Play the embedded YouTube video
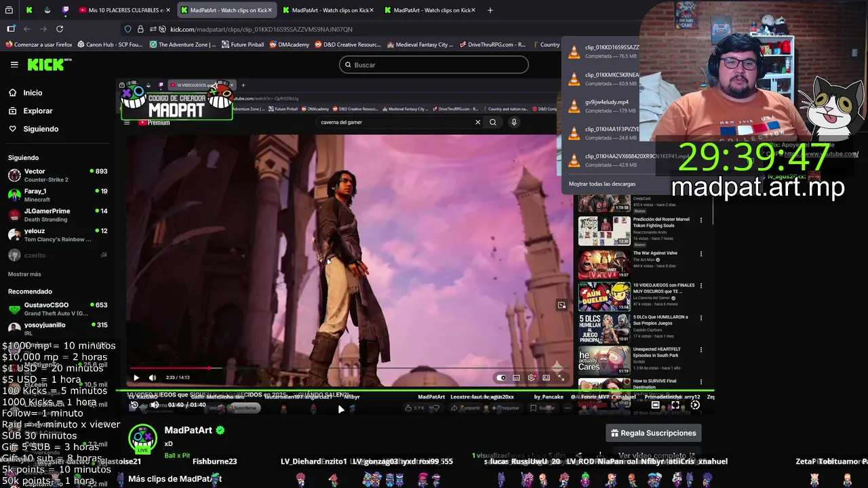 [x=136, y=378]
